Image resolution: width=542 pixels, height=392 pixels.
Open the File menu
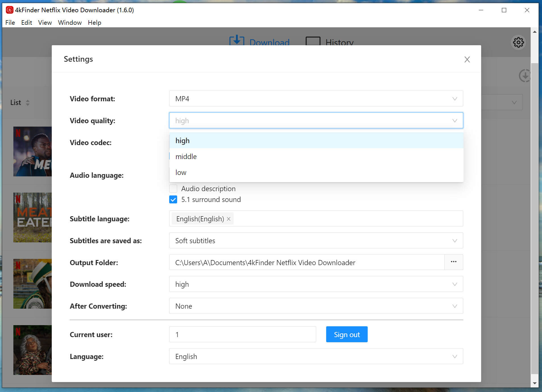tap(10, 22)
